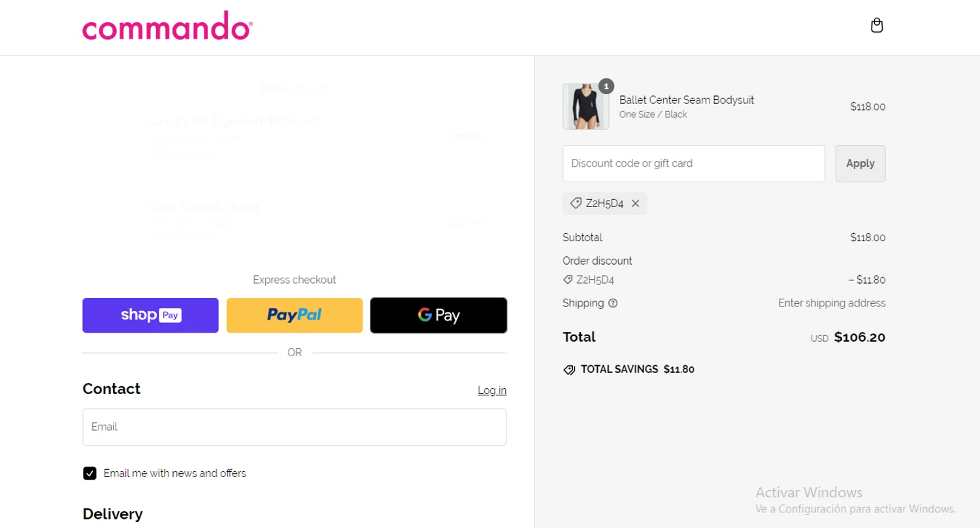
Task: Go to commando home via logo
Action: pos(167,27)
